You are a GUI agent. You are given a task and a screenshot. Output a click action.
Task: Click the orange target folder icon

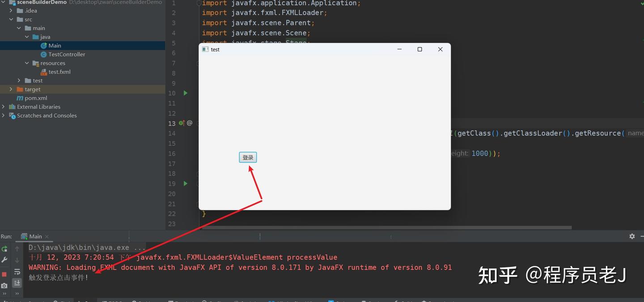20,89
